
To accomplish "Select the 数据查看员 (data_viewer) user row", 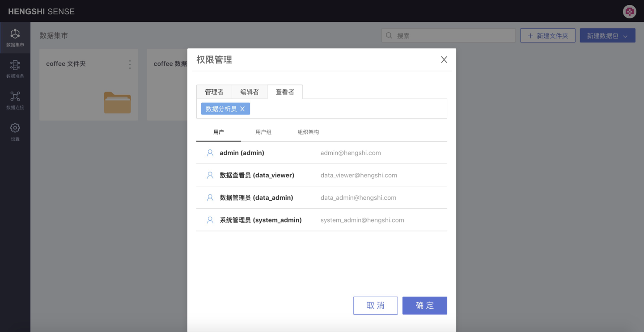I will pos(321,175).
